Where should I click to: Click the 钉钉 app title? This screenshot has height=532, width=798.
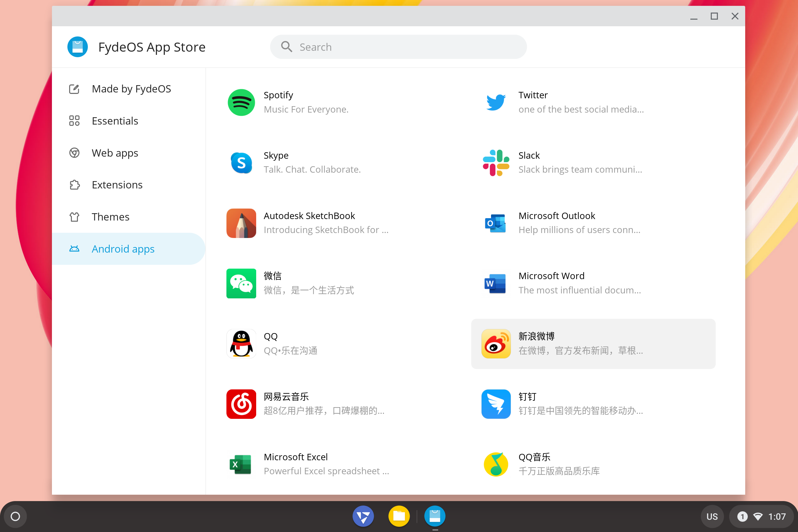click(x=528, y=397)
